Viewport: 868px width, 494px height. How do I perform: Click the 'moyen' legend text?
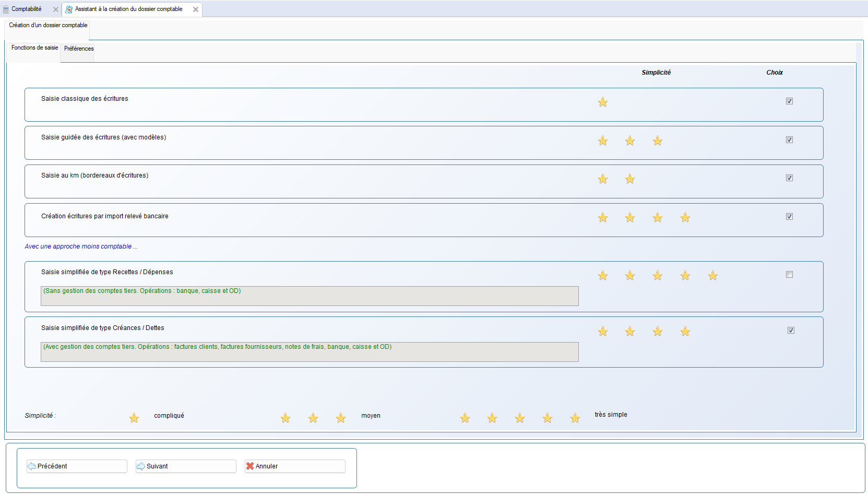pos(371,416)
